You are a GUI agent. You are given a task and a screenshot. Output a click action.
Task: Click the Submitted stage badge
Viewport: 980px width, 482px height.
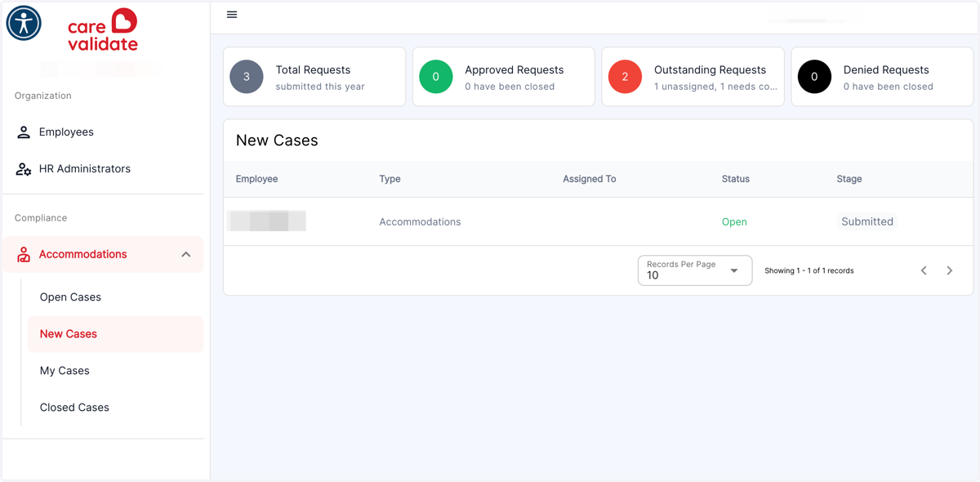click(x=867, y=221)
